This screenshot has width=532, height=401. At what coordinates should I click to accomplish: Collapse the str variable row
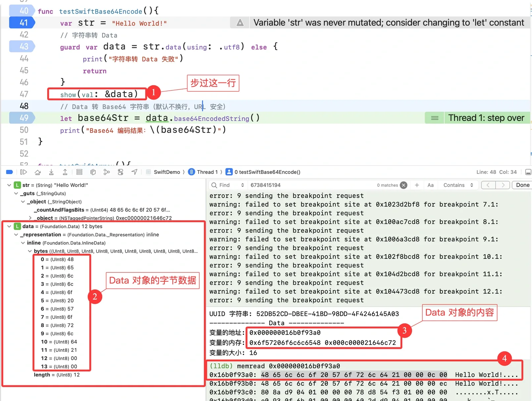pos(9,185)
